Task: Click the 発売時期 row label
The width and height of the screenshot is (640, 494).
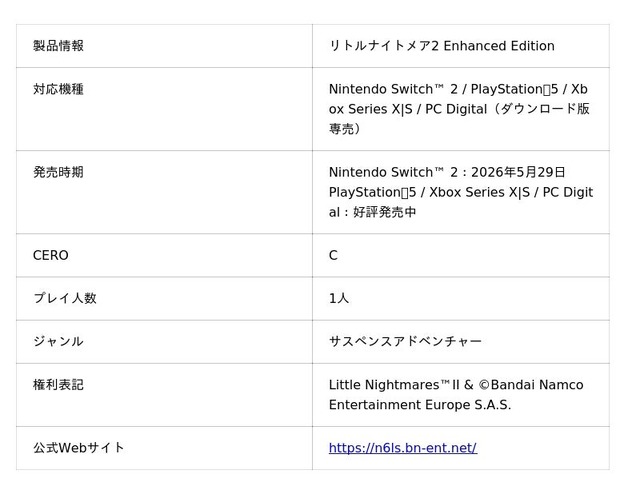Action: (58, 172)
